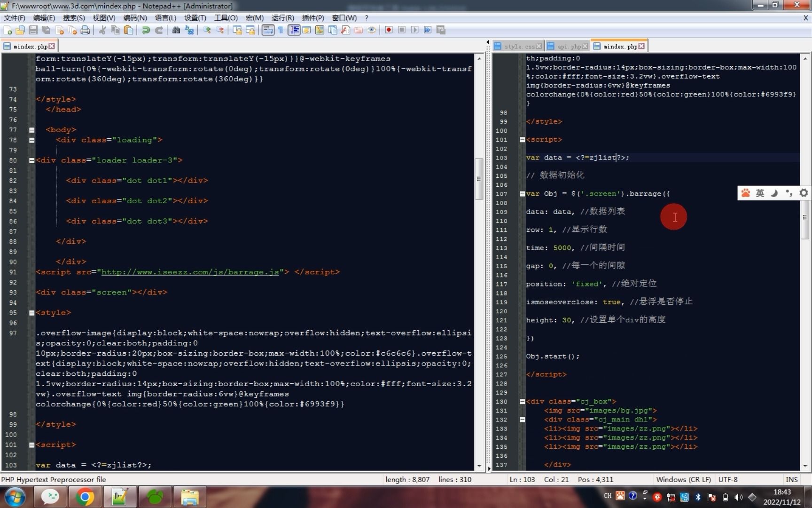Open Google Chrome from the taskbar
Image resolution: width=812 pixels, height=508 pixels.
pos(85,497)
